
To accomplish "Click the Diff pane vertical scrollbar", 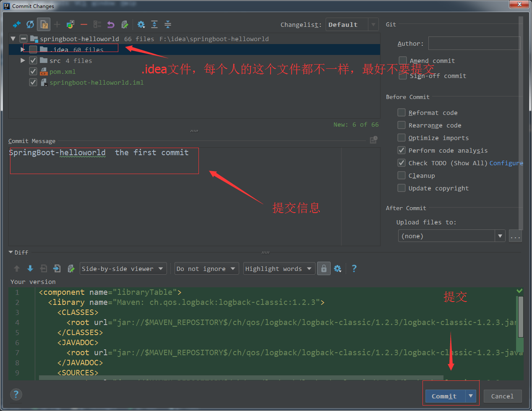I will (521, 317).
